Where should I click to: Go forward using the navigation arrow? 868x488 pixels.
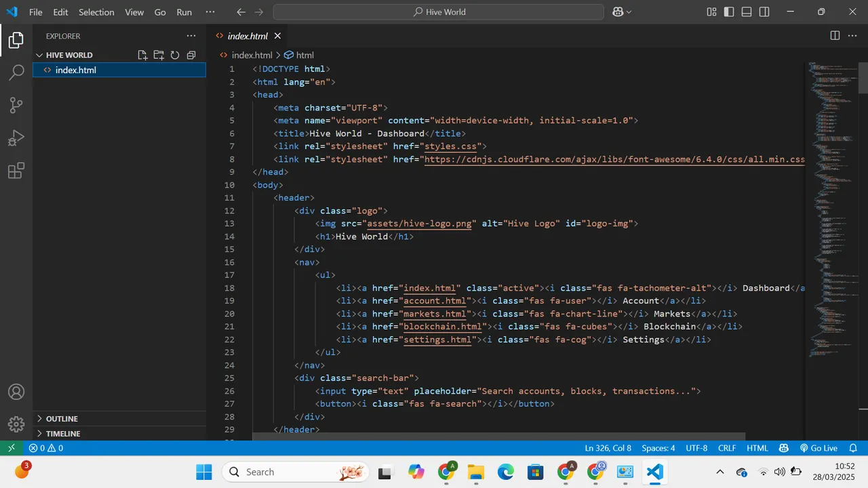260,12
